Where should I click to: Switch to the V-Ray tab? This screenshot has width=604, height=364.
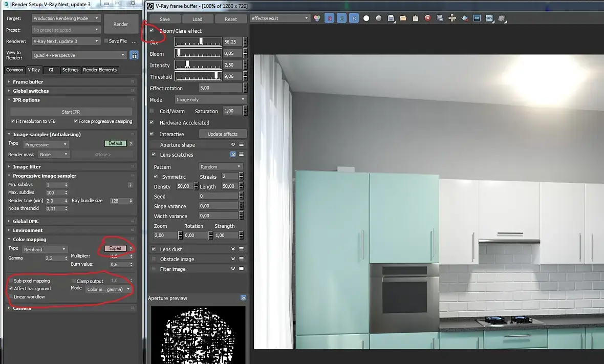pos(34,70)
